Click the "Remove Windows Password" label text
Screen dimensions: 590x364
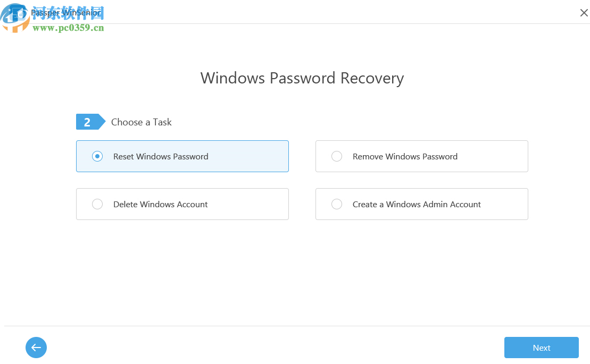(405, 157)
